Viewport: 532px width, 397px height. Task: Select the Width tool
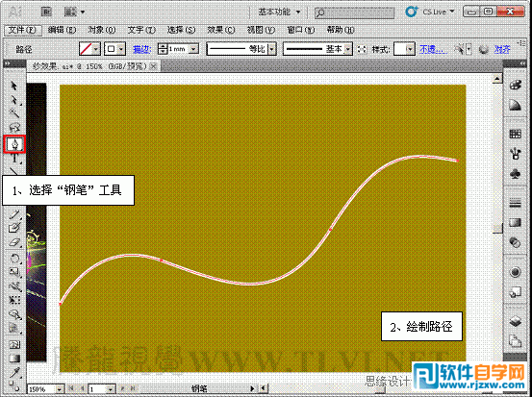pos(14,286)
